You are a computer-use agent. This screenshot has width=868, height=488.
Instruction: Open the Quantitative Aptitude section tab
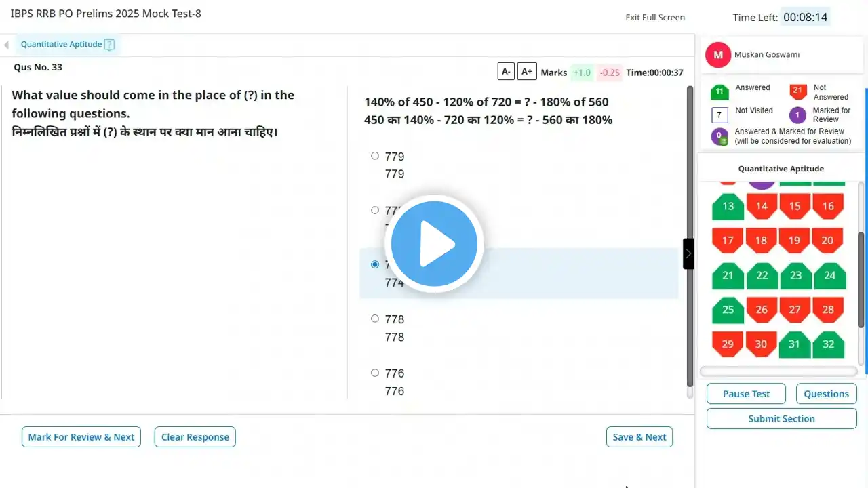(x=61, y=45)
